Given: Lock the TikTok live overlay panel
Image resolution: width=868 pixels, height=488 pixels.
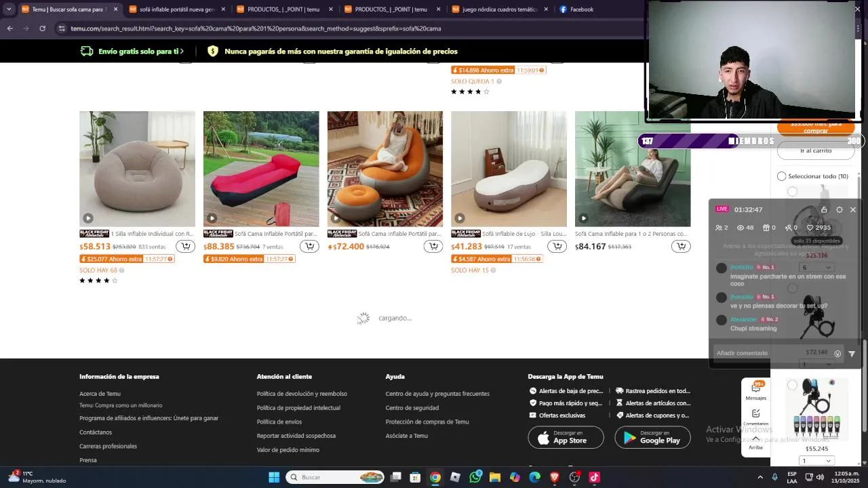Looking at the screenshot, I should point(824,209).
